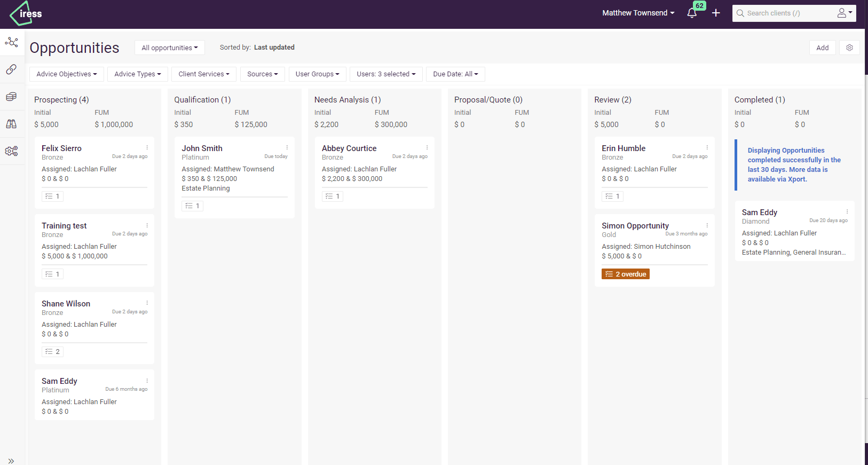The image size is (868, 465).
Task: Open the Matthew Townsend user menu
Action: pyautogui.click(x=638, y=13)
